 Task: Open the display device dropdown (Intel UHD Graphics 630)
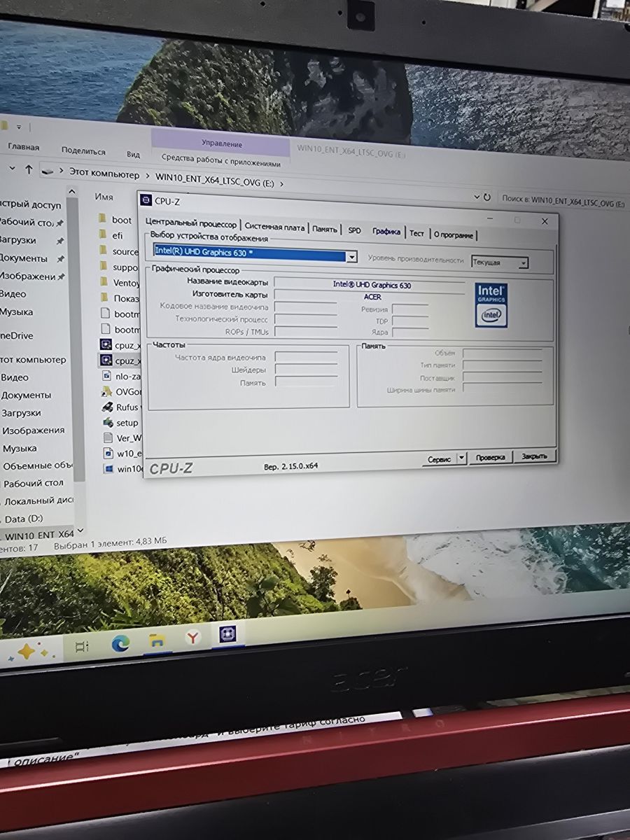[x=352, y=257]
